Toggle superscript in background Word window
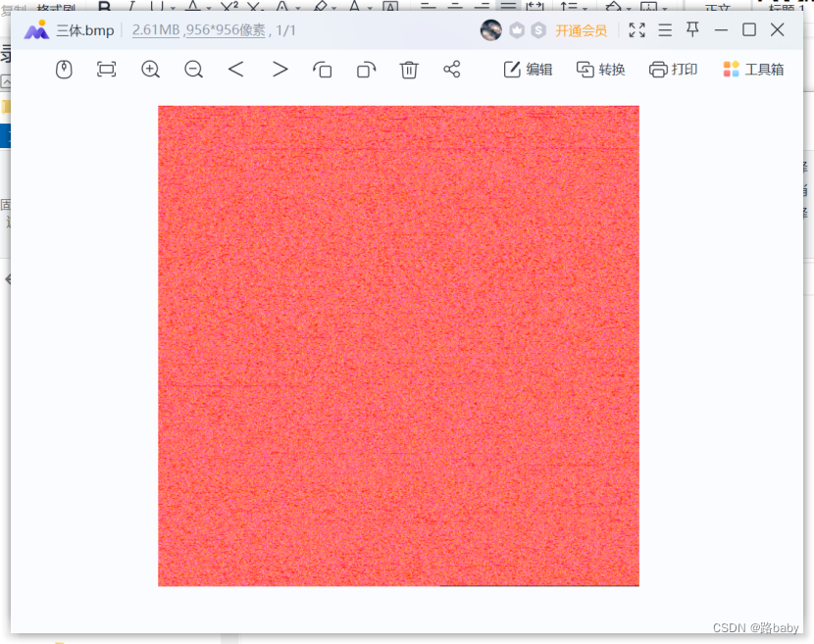The height and width of the screenshot is (644, 814). point(229,6)
